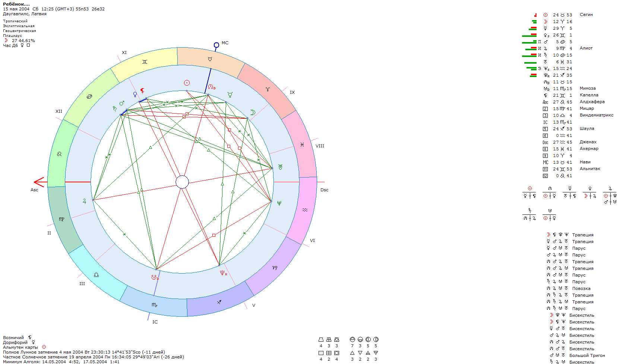This screenshot has height=364, width=626.
Task: Click the Cancer sign glyph on the zodiac ring
Action: click(x=89, y=97)
